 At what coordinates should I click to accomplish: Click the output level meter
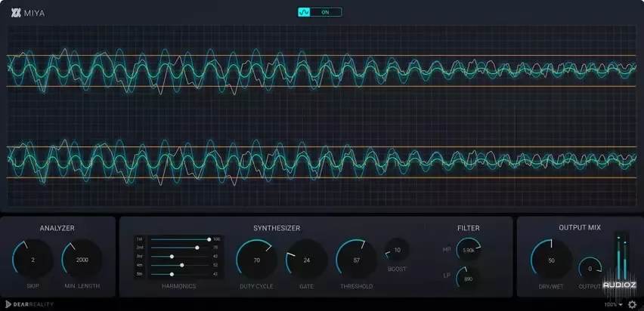[621, 257]
